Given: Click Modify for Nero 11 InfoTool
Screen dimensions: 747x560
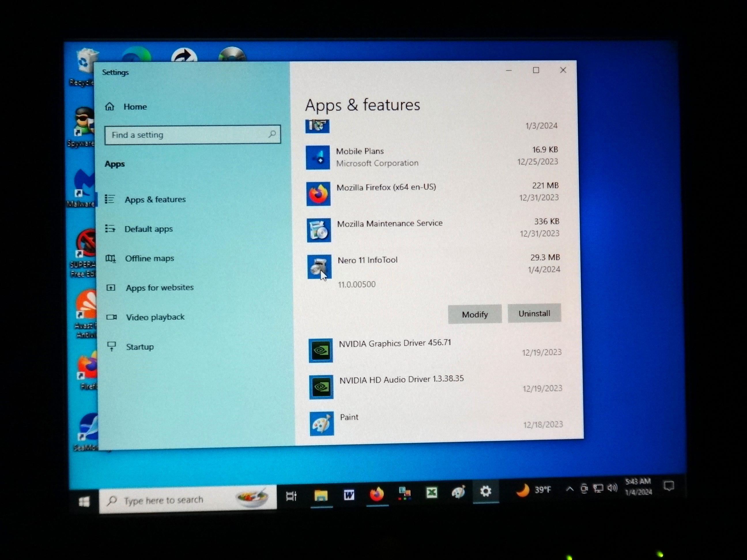Looking at the screenshot, I should coord(475,314).
